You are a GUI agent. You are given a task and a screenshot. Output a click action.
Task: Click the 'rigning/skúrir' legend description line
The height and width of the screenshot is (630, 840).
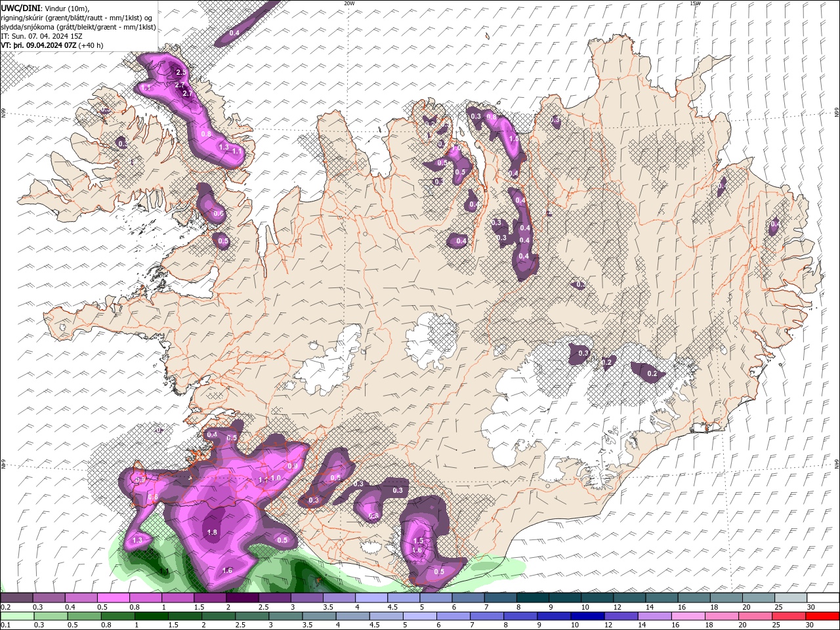(76, 18)
